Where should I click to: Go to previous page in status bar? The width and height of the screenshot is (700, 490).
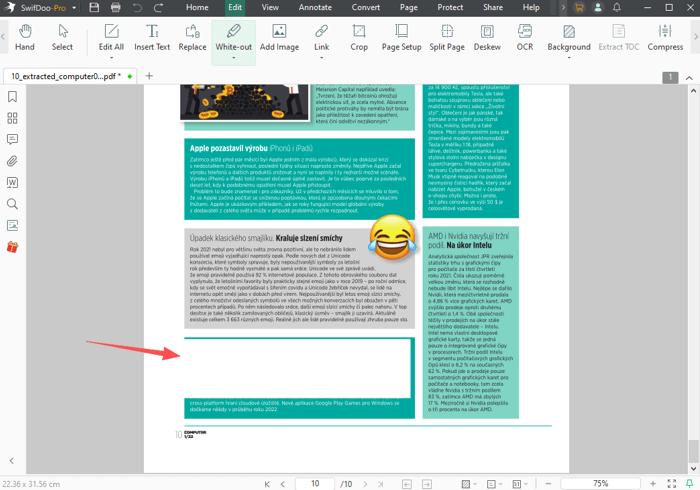pyautogui.click(x=283, y=484)
